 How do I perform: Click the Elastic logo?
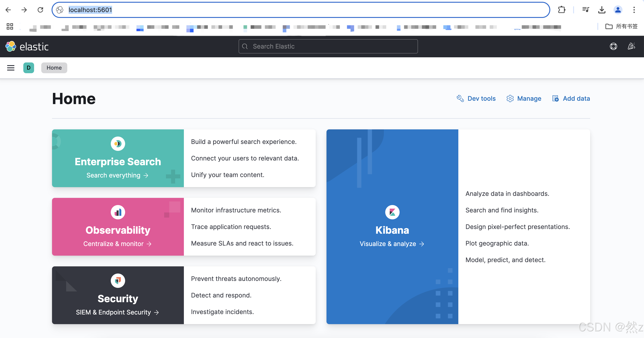pyautogui.click(x=27, y=46)
